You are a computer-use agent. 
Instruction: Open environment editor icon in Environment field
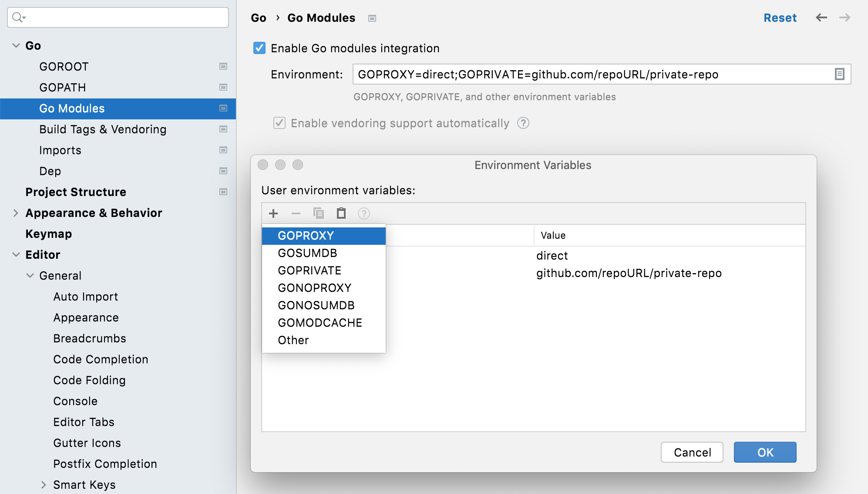point(840,74)
